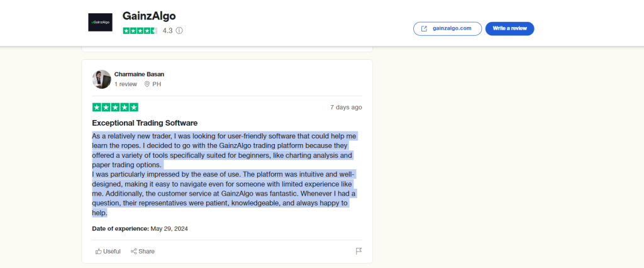Open the 'Exceptional Trading Software' review title

coord(145,123)
